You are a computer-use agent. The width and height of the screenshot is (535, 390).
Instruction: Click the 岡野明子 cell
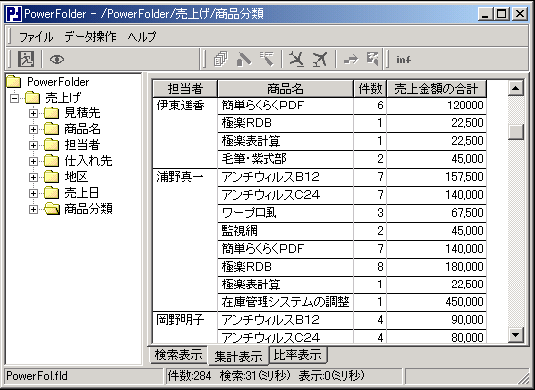[x=185, y=328]
